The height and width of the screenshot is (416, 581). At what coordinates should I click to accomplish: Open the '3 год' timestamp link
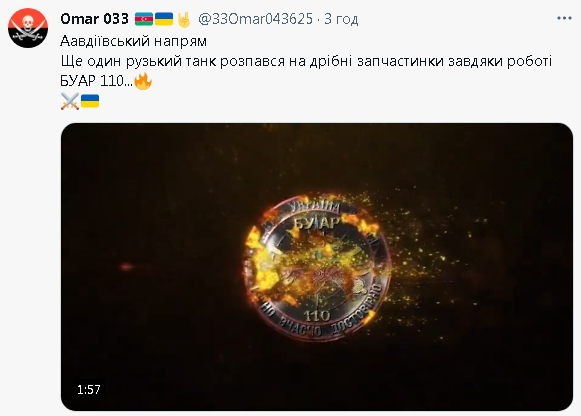(341, 19)
